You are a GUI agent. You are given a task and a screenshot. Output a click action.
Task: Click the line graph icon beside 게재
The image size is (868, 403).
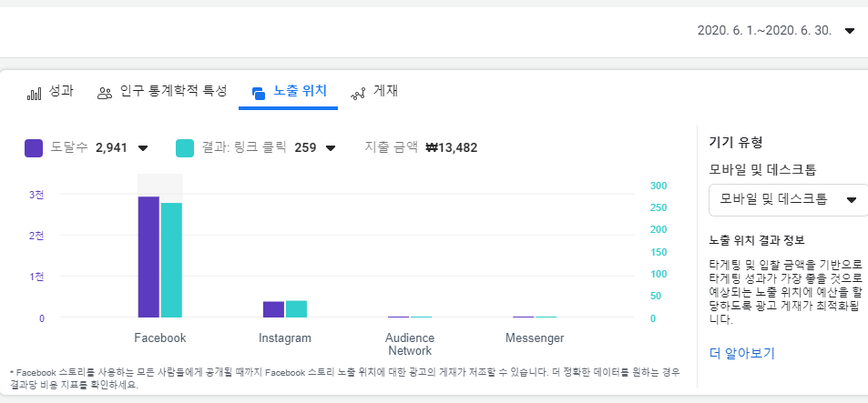click(x=358, y=94)
